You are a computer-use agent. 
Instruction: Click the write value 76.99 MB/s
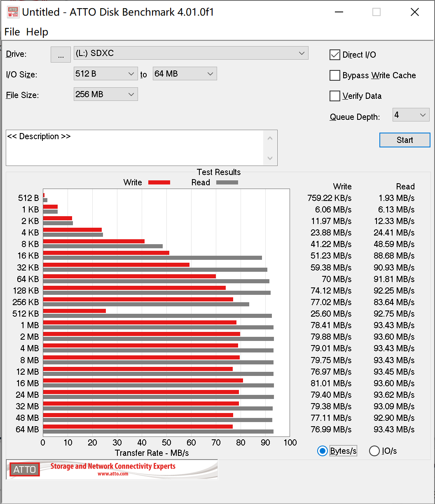click(331, 429)
